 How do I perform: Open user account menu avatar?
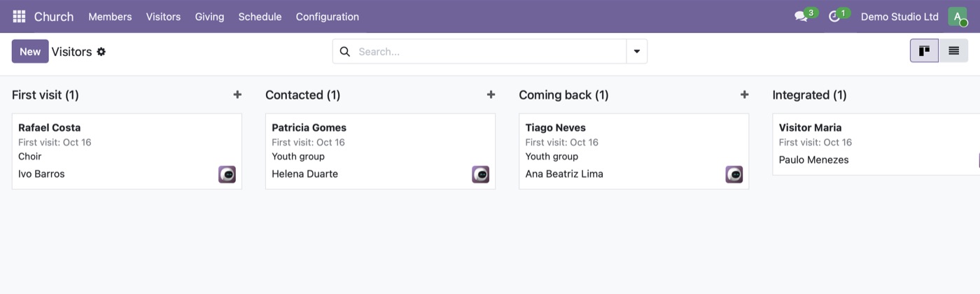pyautogui.click(x=958, y=16)
